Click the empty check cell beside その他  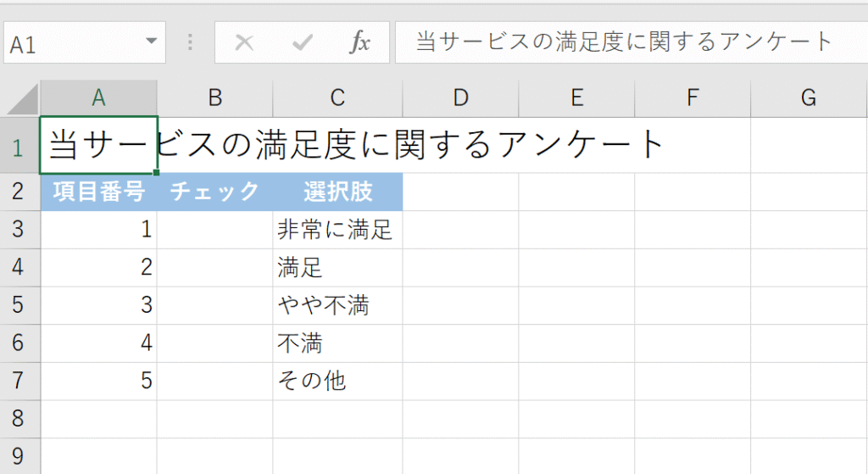click(214, 381)
